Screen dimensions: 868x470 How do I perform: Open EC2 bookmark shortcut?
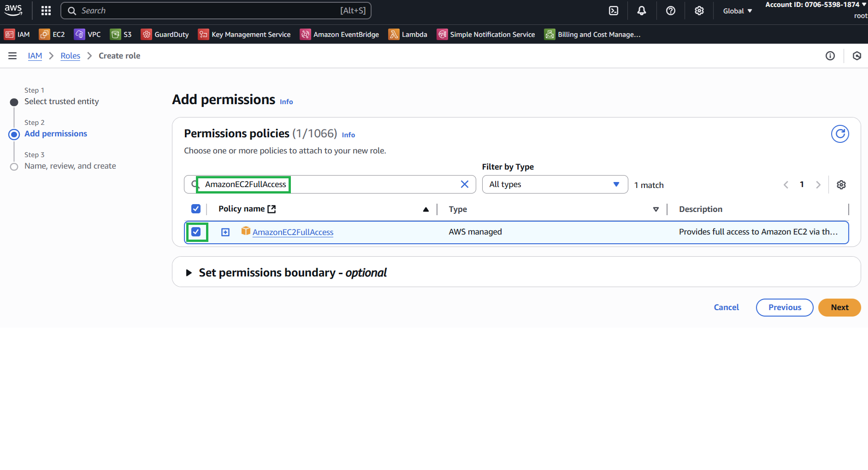(x=52, y=35)
